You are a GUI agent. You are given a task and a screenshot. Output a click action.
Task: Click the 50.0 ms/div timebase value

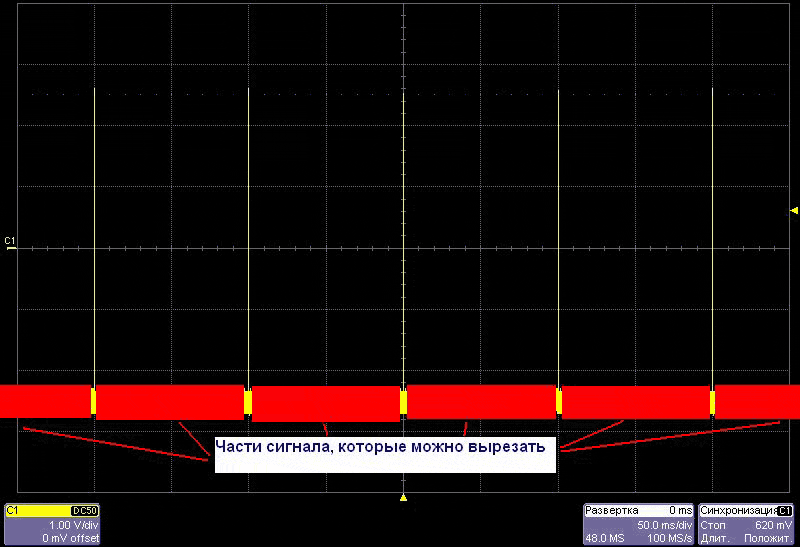click(x=664, y=525)
